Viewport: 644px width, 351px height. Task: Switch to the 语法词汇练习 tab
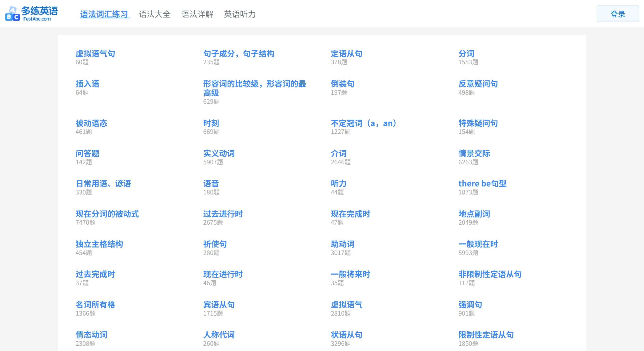(104, 14)
